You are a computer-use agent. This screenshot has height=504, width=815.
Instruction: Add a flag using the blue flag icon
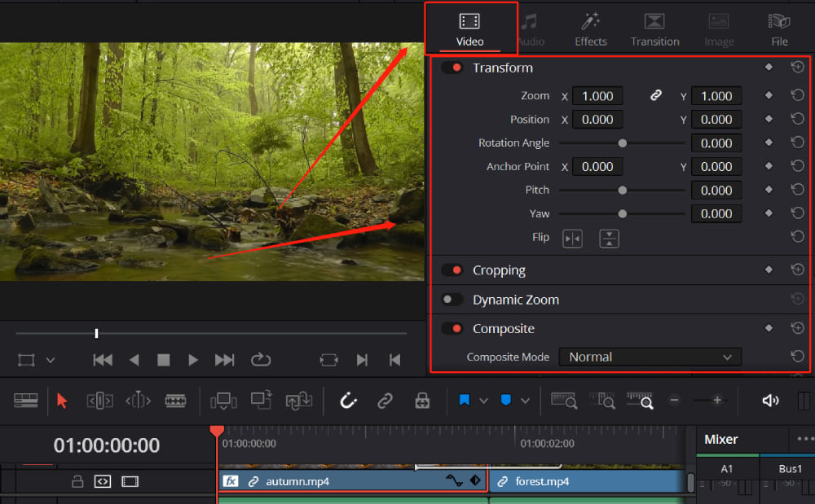coord(463,401)
